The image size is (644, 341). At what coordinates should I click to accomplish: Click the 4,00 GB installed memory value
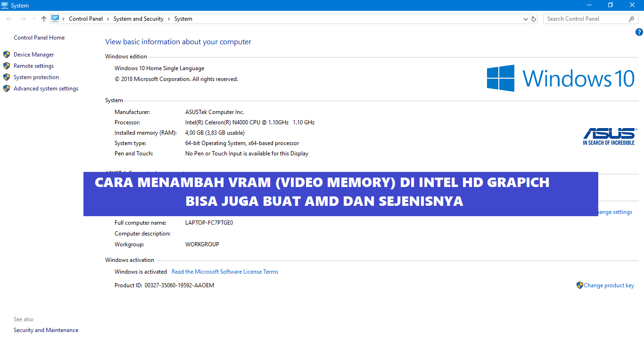(x=215, y=133)
